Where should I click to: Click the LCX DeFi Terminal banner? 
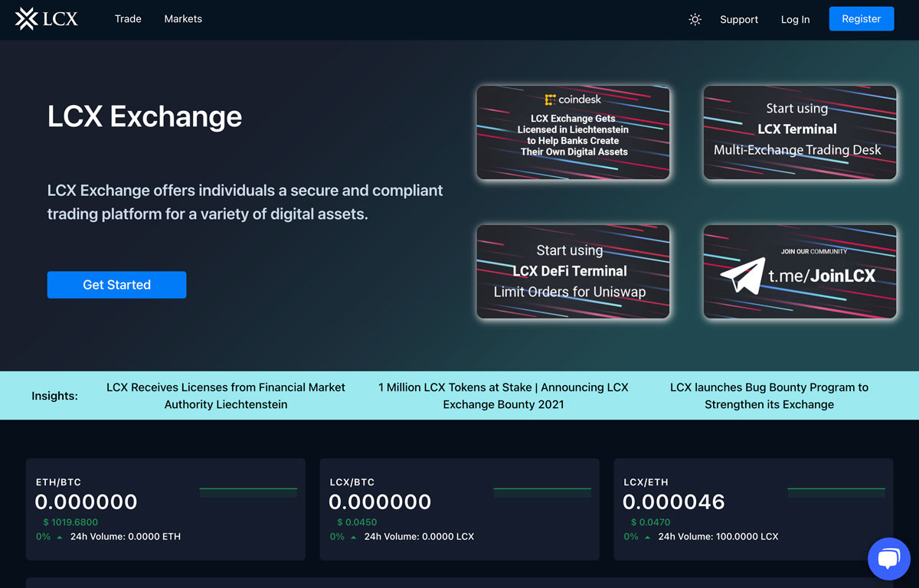573,272
